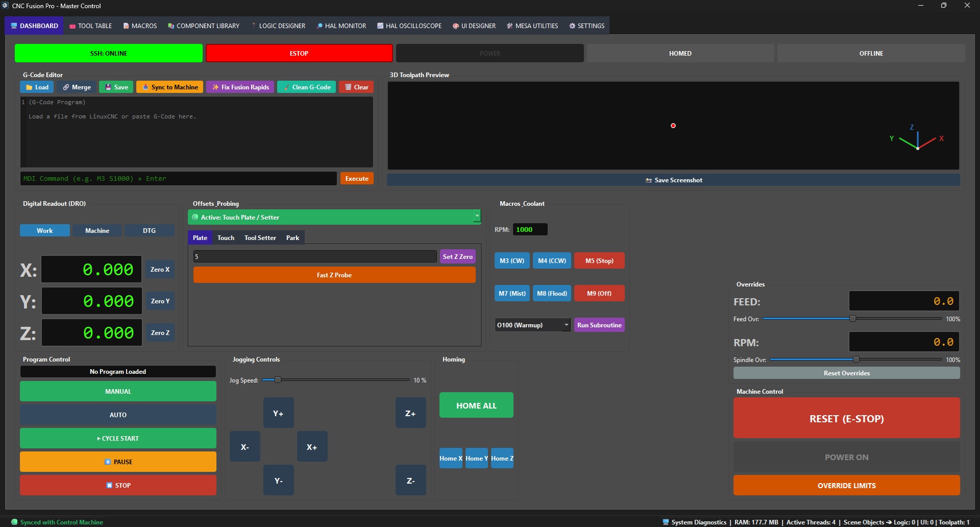Click the Clean G-Code button
This screenshot has height=527, width=980.
point(307,87)
